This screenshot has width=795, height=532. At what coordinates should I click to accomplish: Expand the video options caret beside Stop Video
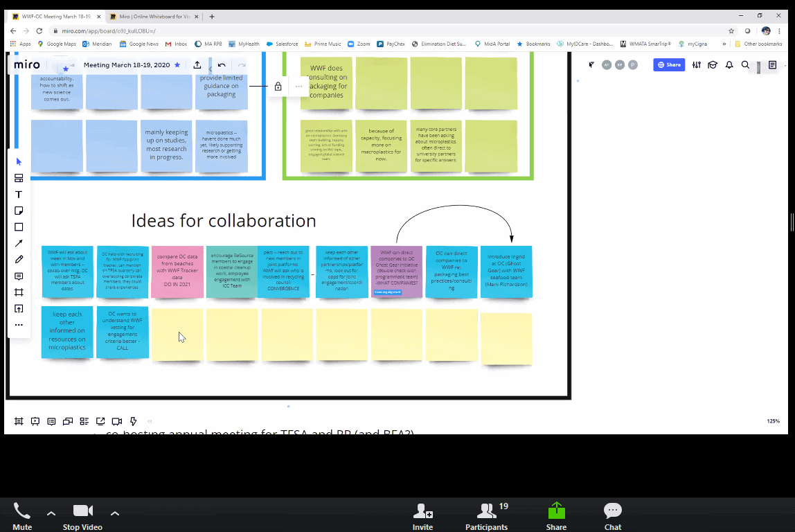click(x=115, y=514)
